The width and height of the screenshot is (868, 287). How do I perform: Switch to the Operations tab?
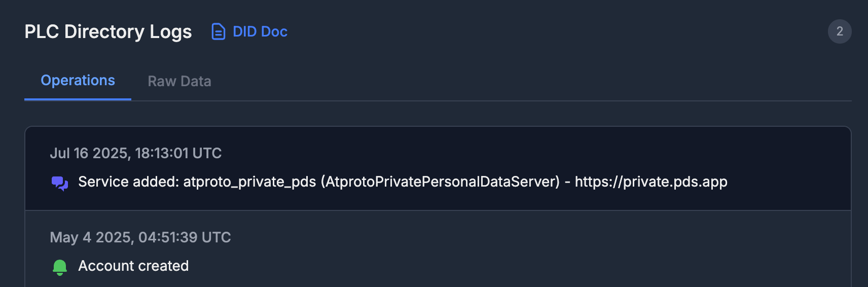click(78, 81)
